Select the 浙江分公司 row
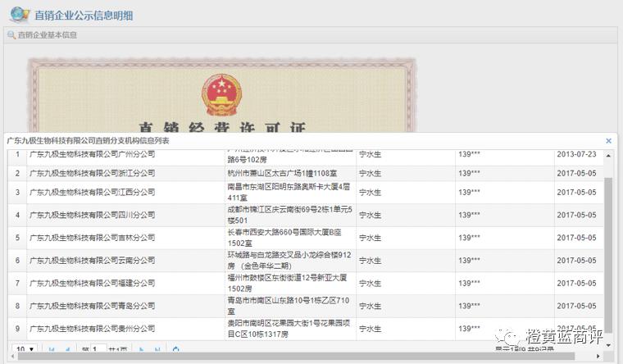The height and width of the screenshot is (364, 623). pos(92,174)
